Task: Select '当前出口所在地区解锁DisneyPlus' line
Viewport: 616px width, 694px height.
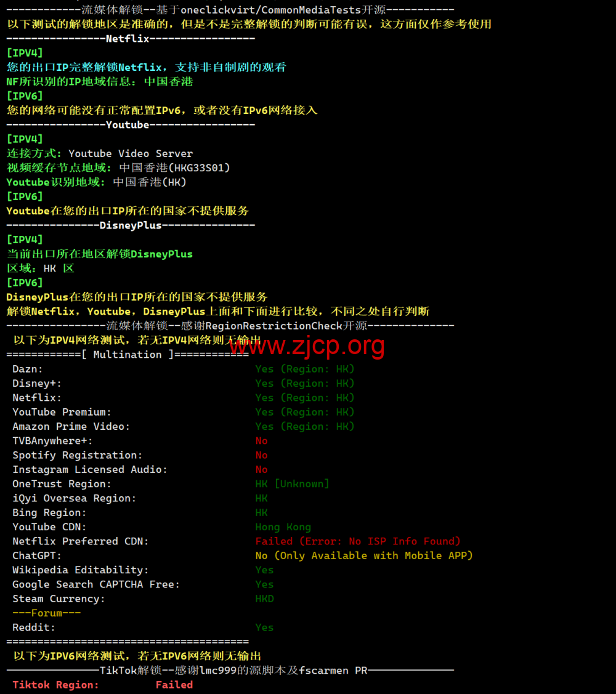Action: pos(100,254)
